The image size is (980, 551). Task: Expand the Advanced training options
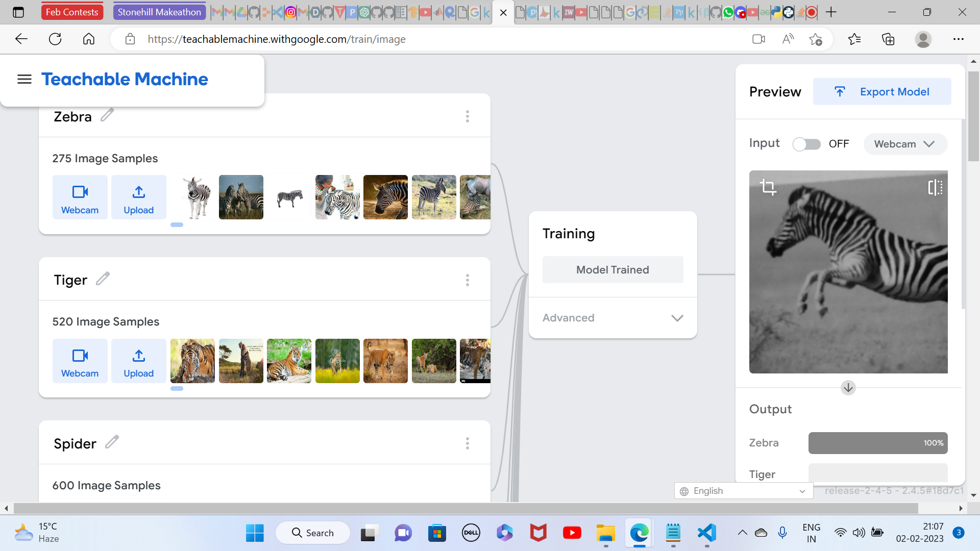tap(612, 318)
